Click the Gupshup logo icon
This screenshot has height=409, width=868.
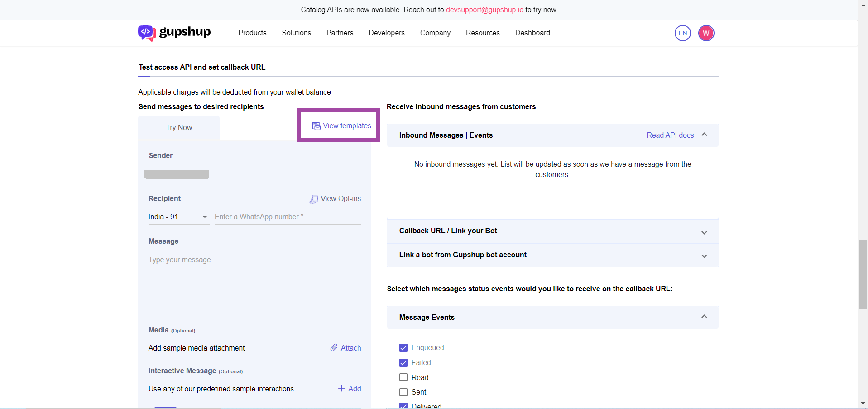(x=147, y=33)
